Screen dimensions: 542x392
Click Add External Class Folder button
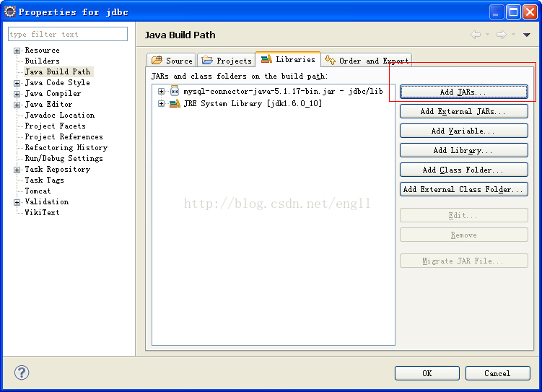tap(464, 189)
